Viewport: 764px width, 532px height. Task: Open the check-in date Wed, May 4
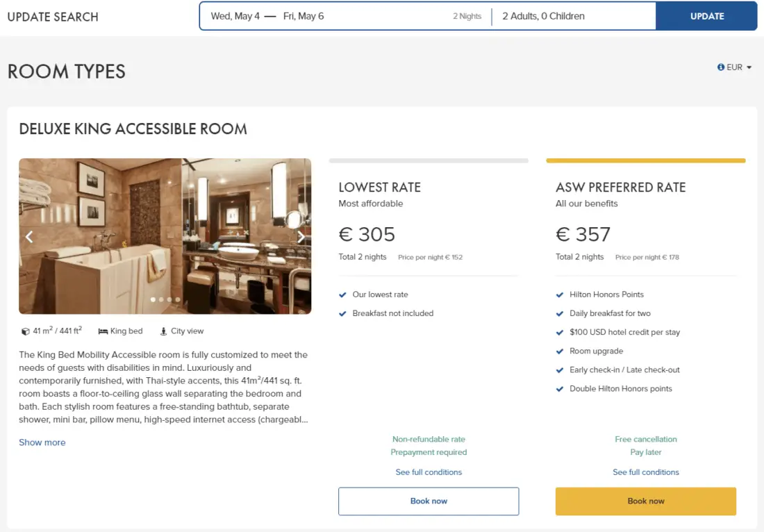[x=235, y=16]
